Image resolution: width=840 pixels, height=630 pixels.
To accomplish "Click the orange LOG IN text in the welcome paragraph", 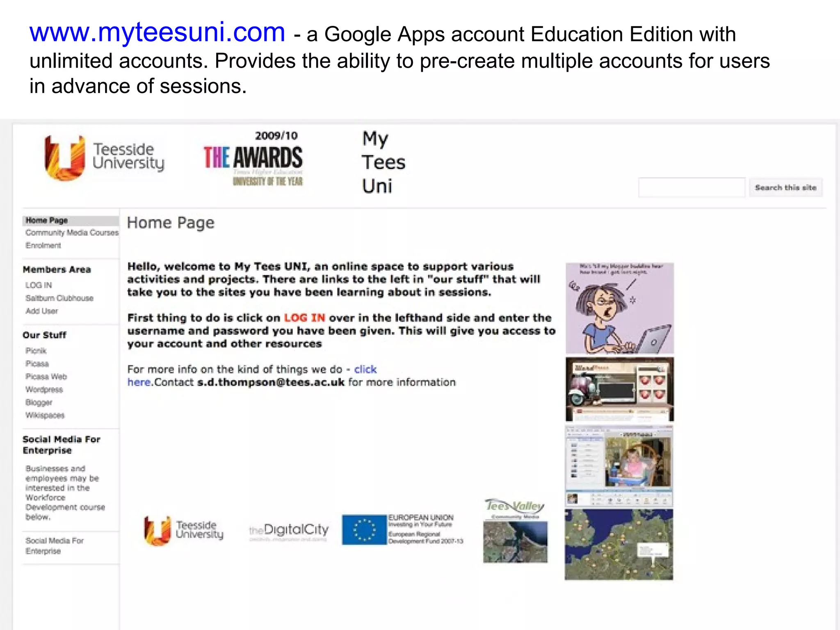I will [304, 318].
